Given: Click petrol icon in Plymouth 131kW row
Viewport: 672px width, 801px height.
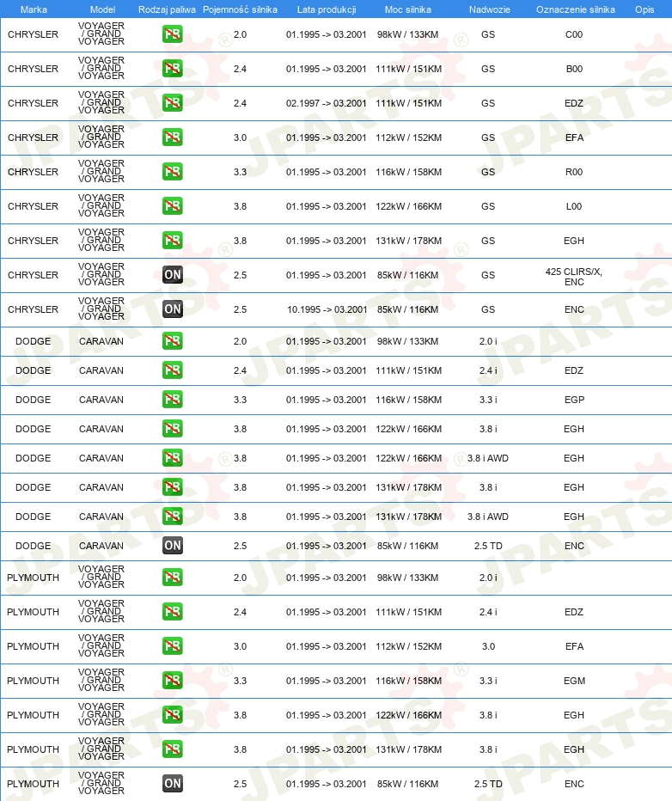Looking at the screenshot, I should click(173, 749).
